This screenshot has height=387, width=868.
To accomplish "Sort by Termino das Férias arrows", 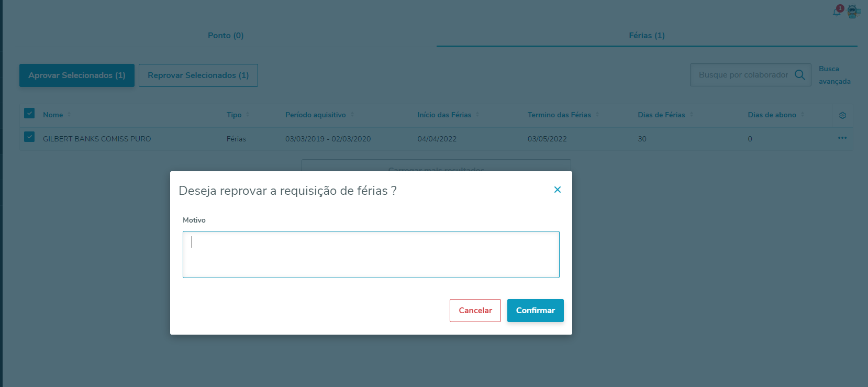I will point(597,115).
